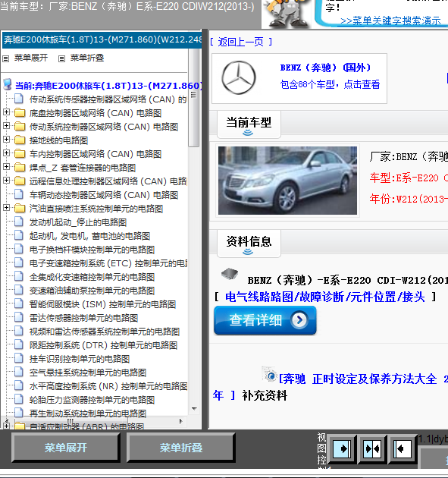The width and height of the screenshot is (448, 478).
Task: Click the document icon of 全集成化变速箱控制单元的电路图
Action: pos(19,276)
